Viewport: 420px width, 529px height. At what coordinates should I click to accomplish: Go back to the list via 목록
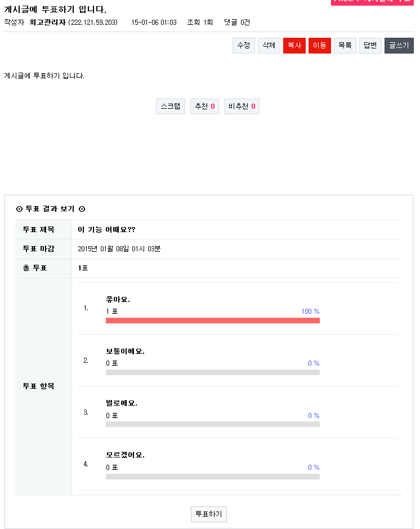tap(345, 46)
